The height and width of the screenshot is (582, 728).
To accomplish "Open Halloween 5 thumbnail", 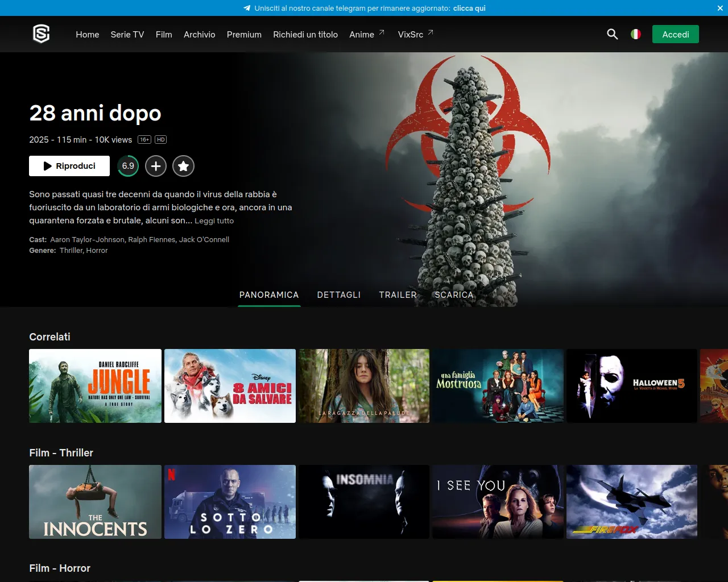I will pyautogui.click(x=632, y=386).
